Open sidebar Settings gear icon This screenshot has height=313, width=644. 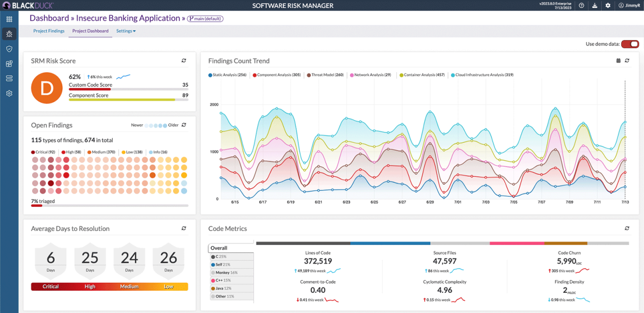point(9,93)
